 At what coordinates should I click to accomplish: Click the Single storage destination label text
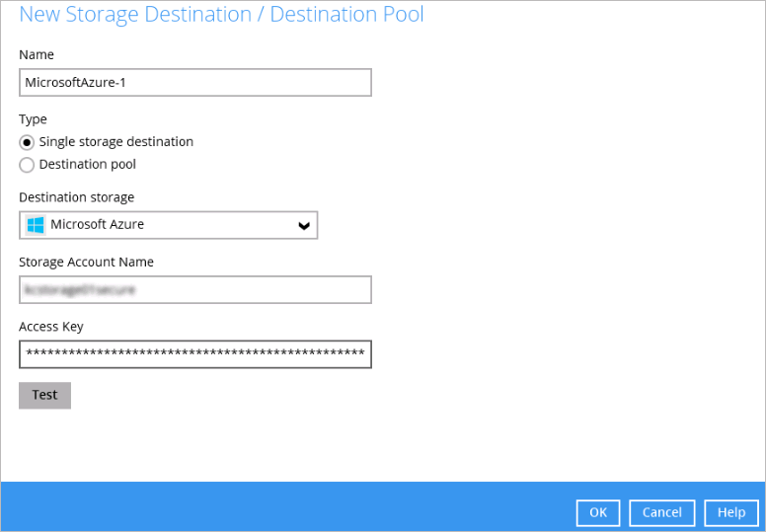116,142
